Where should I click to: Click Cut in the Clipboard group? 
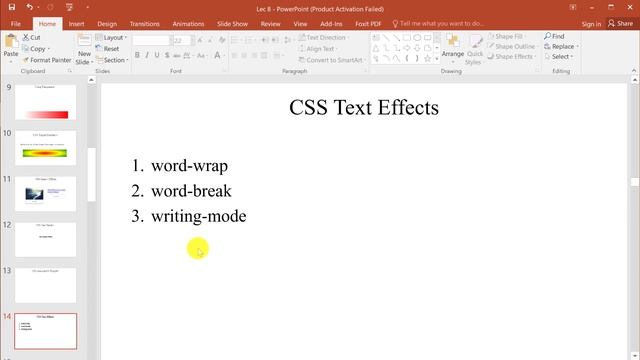[31, 37]
